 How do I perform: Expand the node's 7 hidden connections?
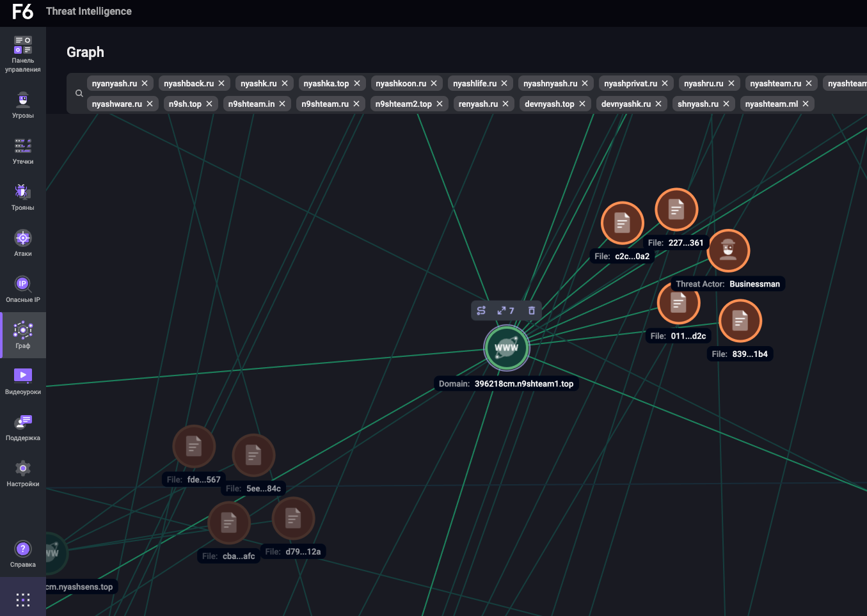[x=505, y=311]
